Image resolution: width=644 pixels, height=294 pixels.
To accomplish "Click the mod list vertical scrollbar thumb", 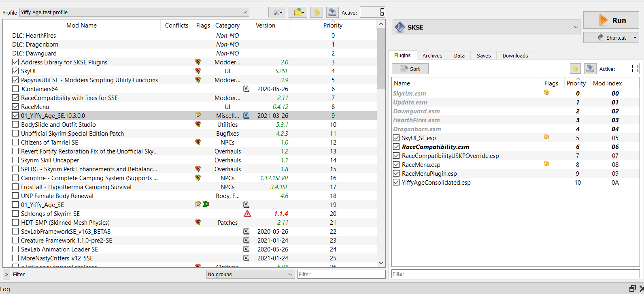I will click(x=381, y=58).
